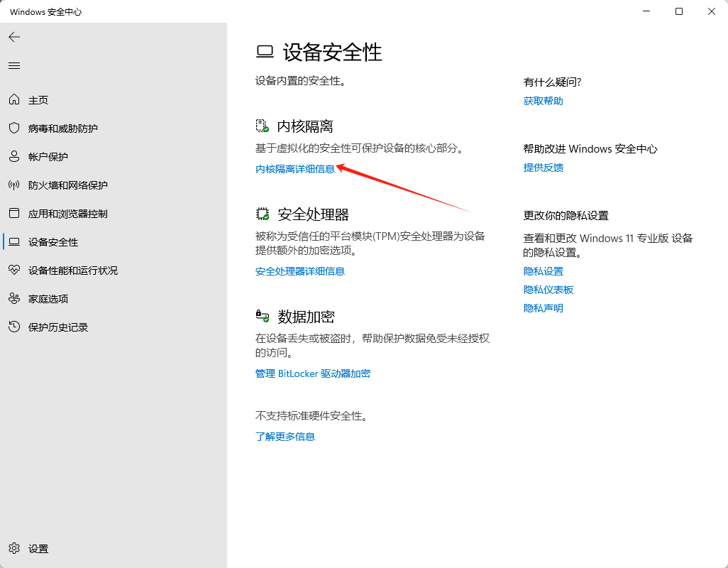
Task: Click the 安全处理器 heading text
Action: [313, 214]
